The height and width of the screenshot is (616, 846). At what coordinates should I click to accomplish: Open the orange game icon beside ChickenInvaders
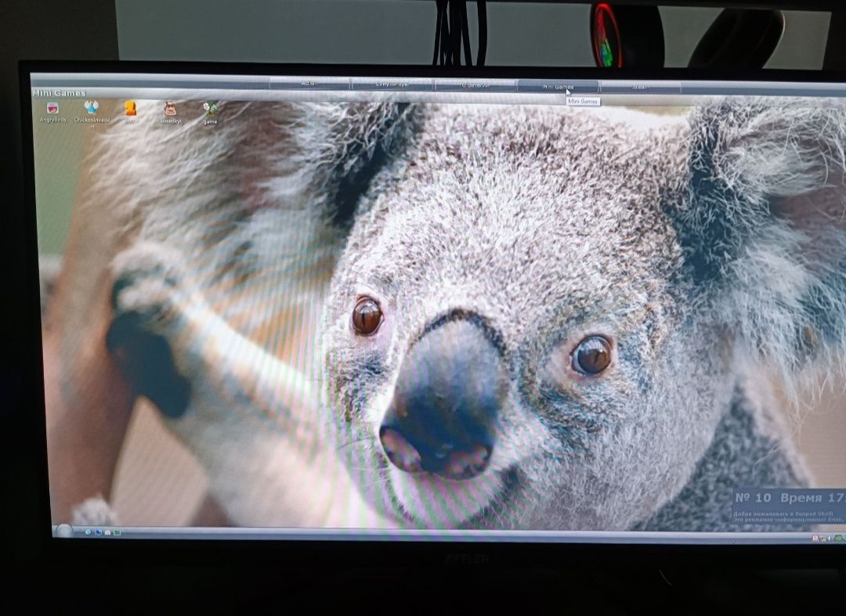click(x=131, y=112)
